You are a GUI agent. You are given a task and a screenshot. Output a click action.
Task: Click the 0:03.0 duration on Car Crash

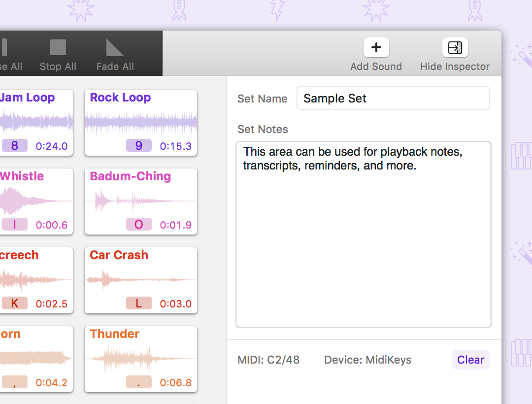[176, 303]
